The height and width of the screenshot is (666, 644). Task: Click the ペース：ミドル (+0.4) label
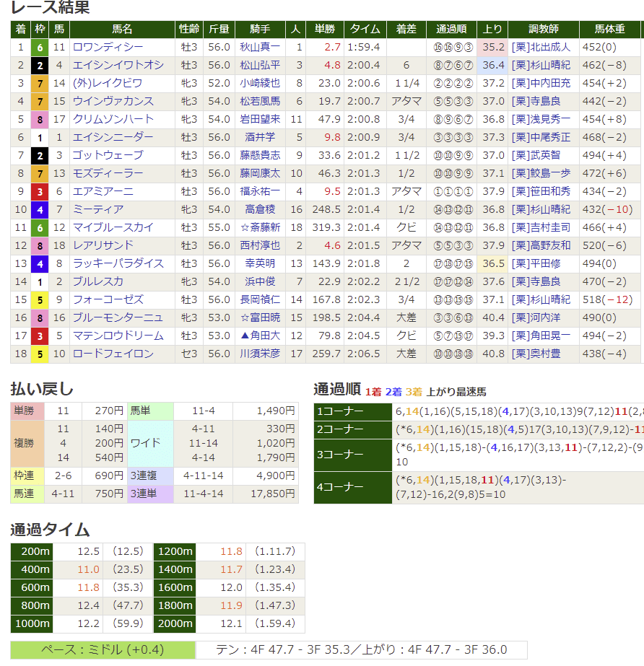coord(103,650)
